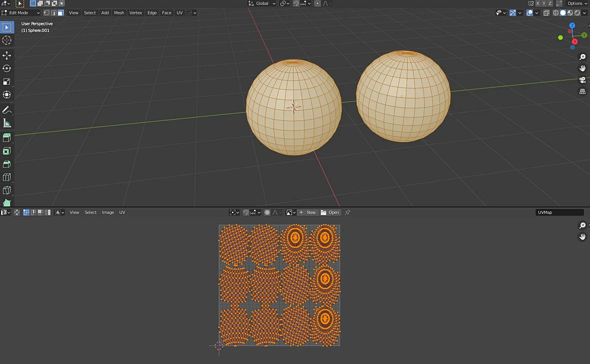The height and width of the screenshot is (364, 590).
Task: Open the Edit Mode dropdown
Action: coord(20,13)
